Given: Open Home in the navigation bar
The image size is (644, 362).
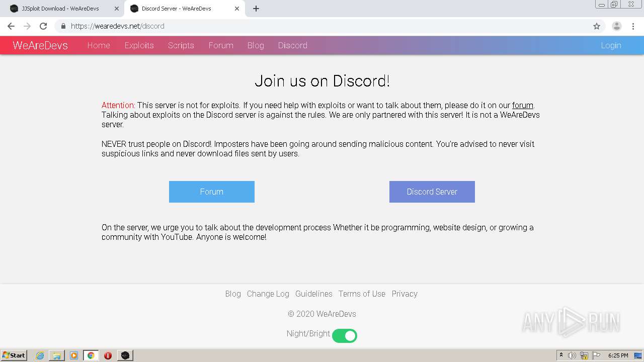Looking at the screenshot, I should coord(99,45).
